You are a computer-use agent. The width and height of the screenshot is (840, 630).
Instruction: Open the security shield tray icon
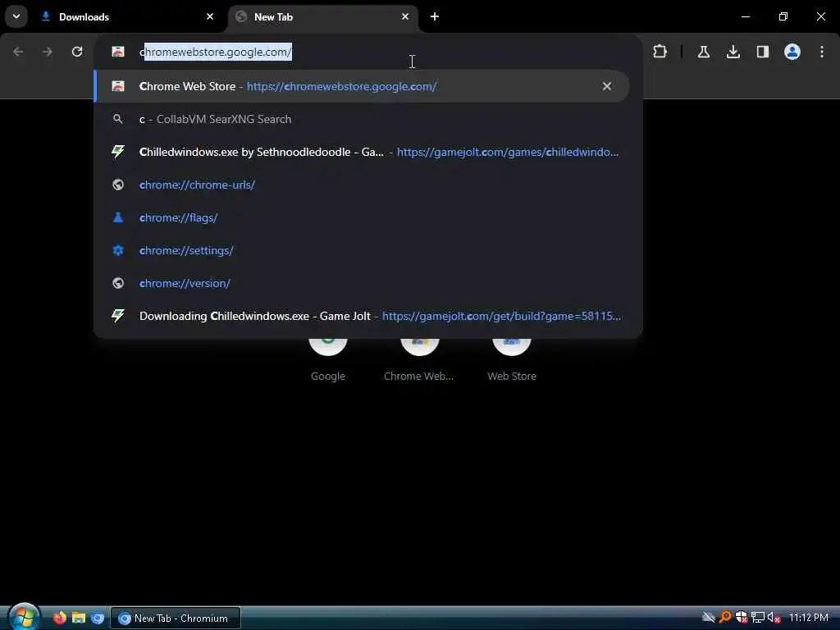(742, 618)
